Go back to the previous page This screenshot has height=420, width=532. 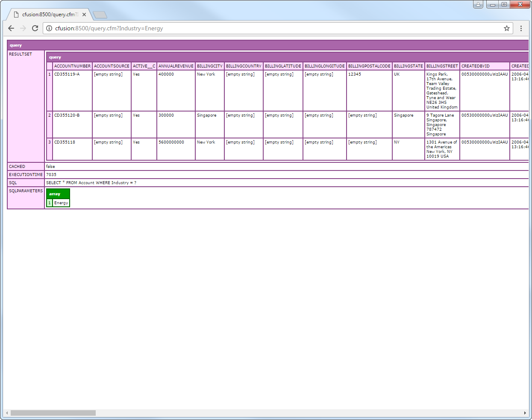pos(11,28)
